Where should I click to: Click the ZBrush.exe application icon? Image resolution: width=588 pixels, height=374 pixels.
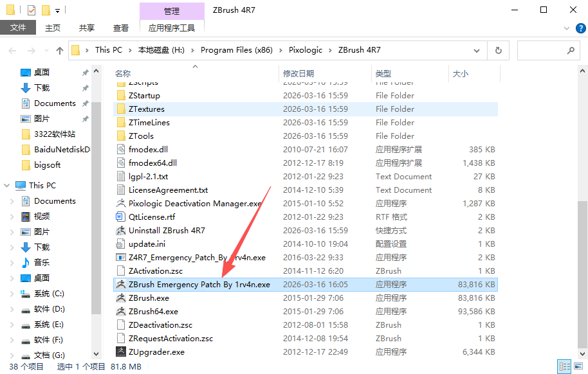[121, 298]
